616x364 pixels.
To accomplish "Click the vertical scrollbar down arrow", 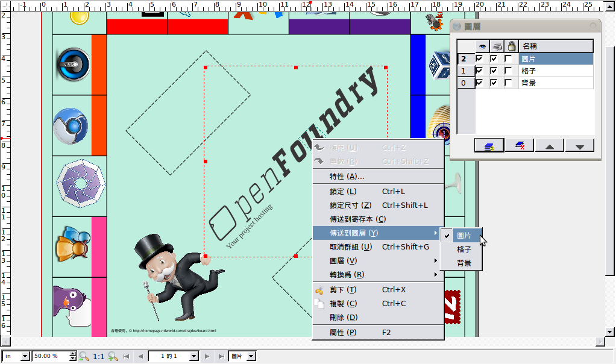I will 610,332.
